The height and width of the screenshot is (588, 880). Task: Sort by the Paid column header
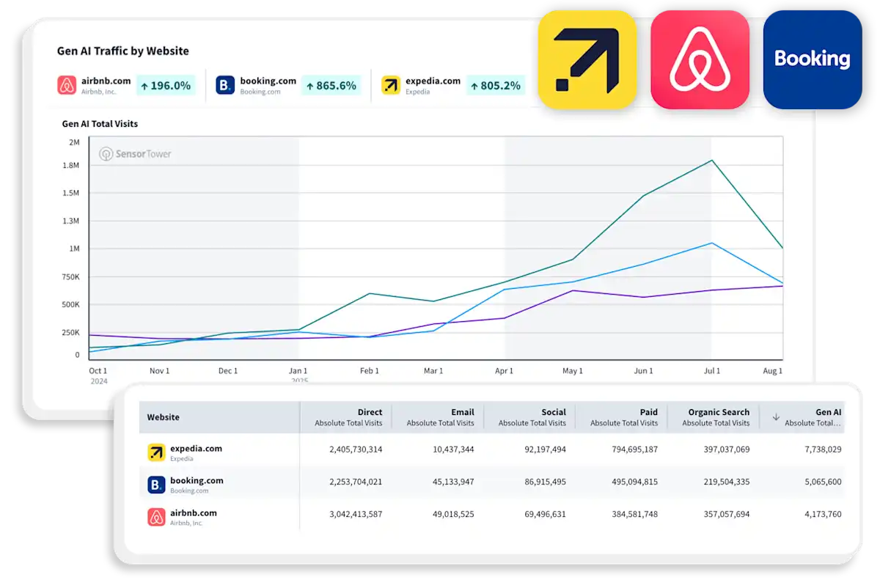click(x=623, y=417)
